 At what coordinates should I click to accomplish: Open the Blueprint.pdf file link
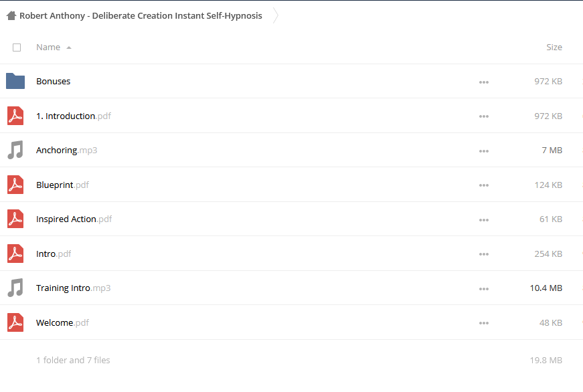click(x=62, y=185)
